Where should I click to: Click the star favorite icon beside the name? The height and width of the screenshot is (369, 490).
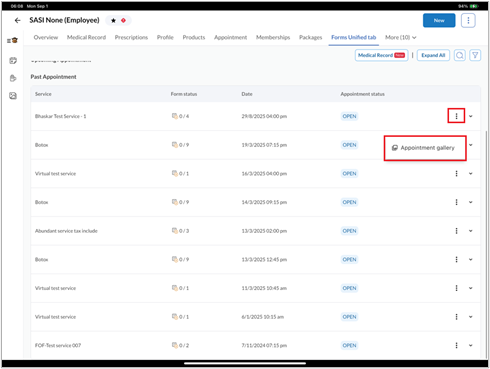click(113, 21)
